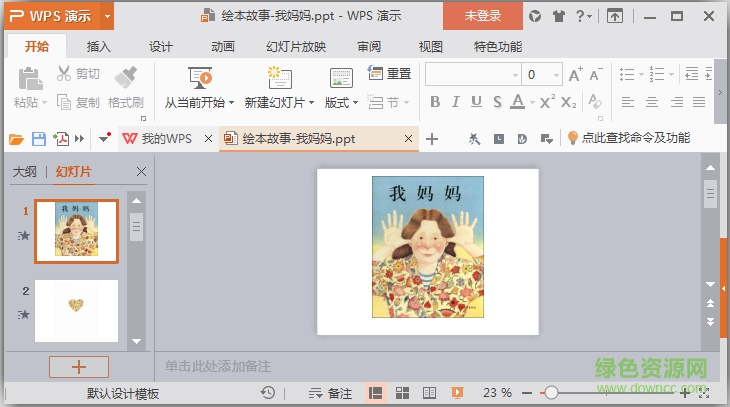The height and width of the screenshot is (407, 730).
Task: Toggle notes pane with 备注 button
Action: (330, 393)
